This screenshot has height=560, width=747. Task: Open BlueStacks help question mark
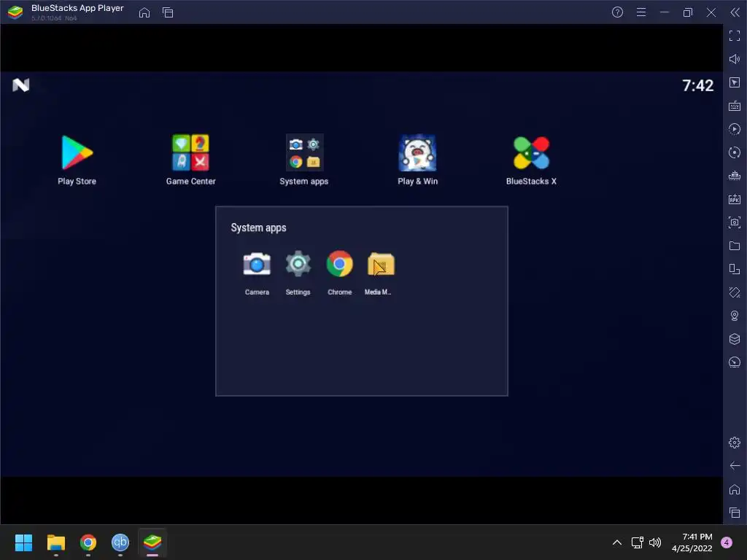coord(617,12)
